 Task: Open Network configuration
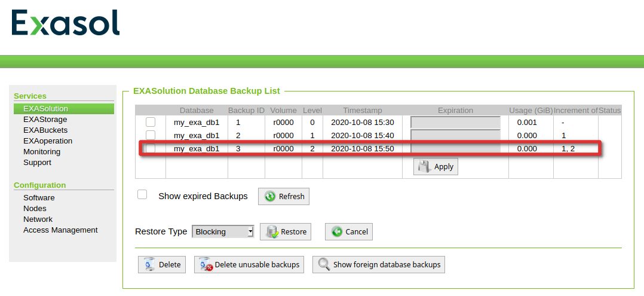[38, 219]
